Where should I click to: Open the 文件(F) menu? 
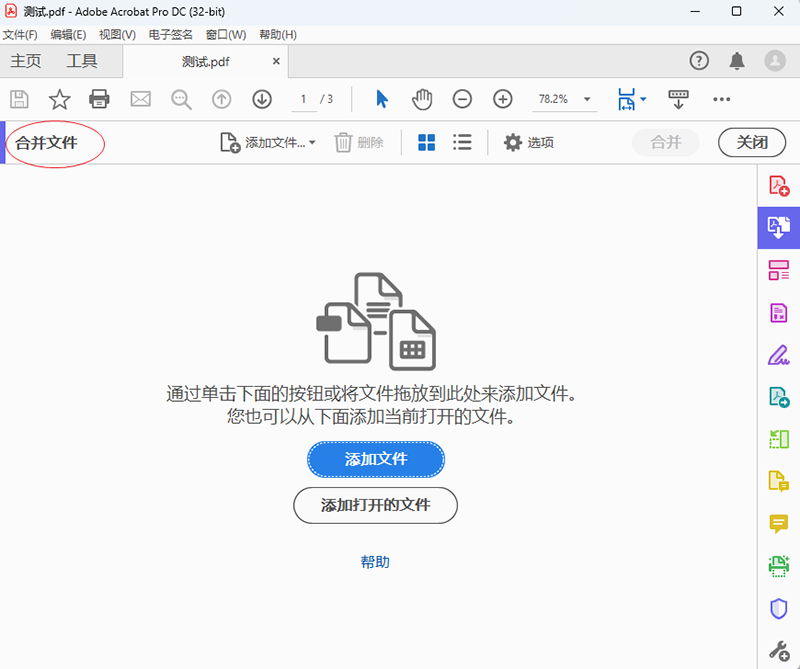click(20, 35)
